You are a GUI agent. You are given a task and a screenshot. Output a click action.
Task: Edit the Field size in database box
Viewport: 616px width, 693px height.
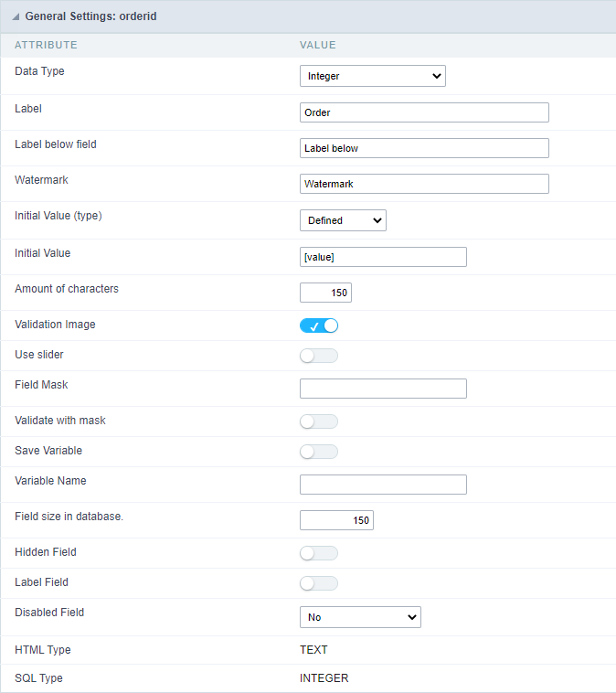pos(336,520)
